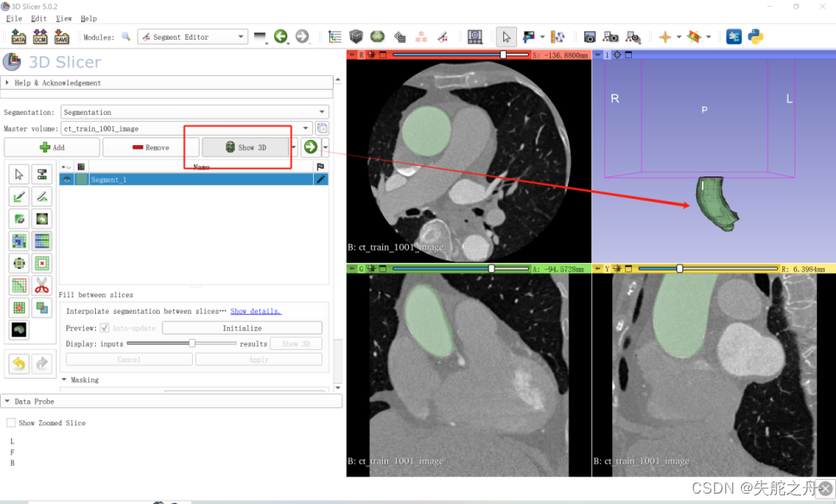This screenshot has width=836, height=504.
Task: Activate the Draw effect tool
Action: point(41,196)
